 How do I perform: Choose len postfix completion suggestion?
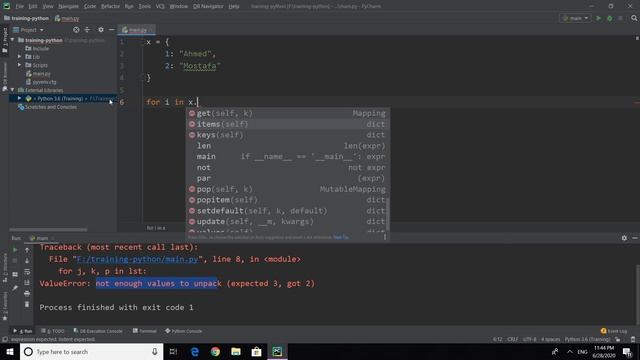pos(288,146)
